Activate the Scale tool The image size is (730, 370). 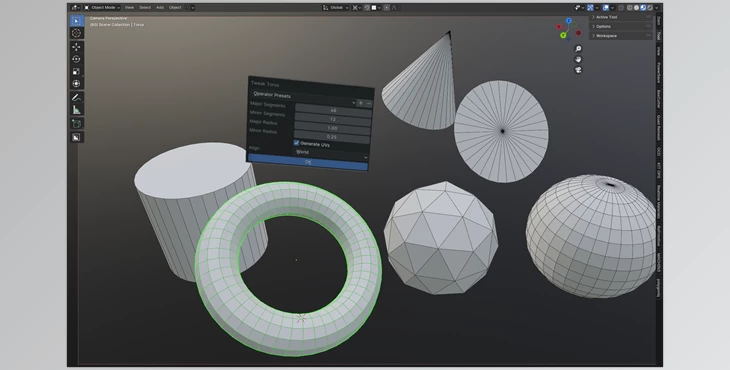click(76, 71)
